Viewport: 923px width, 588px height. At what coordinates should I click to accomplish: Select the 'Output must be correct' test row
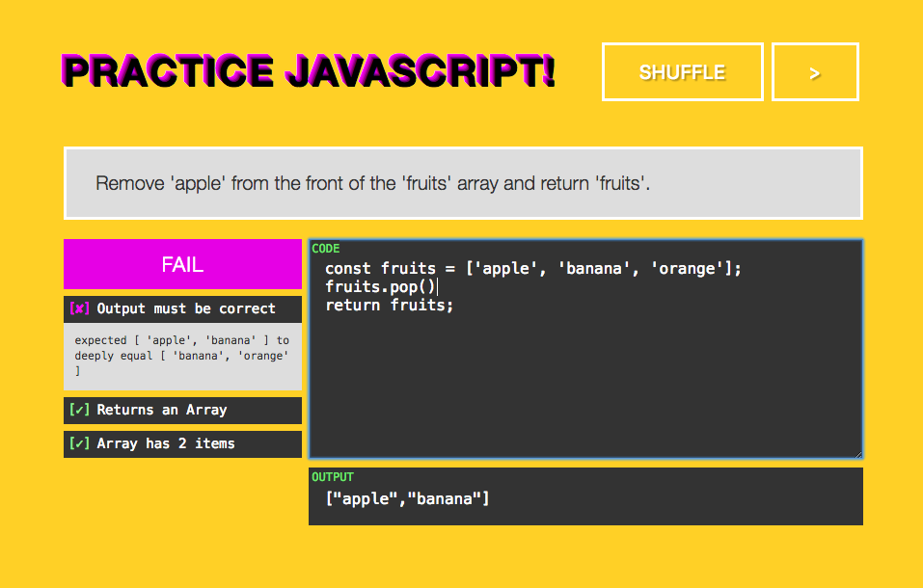tap(182, 308)
